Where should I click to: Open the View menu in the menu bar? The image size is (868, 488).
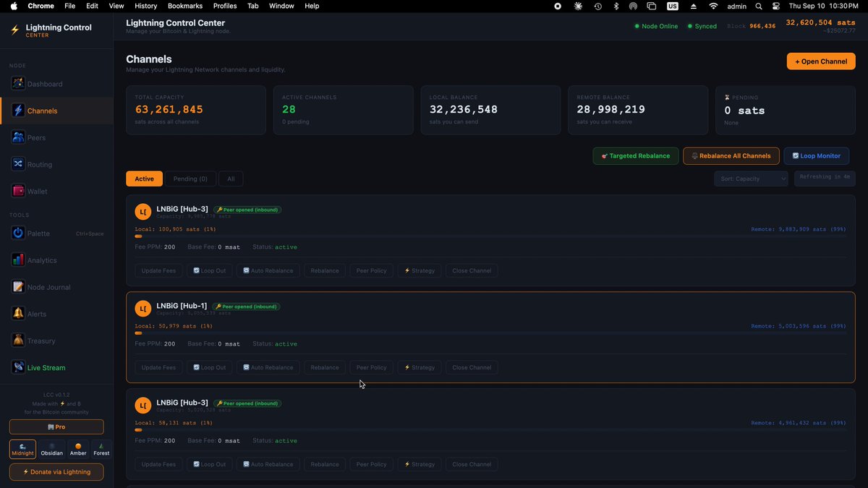point(116,6)
